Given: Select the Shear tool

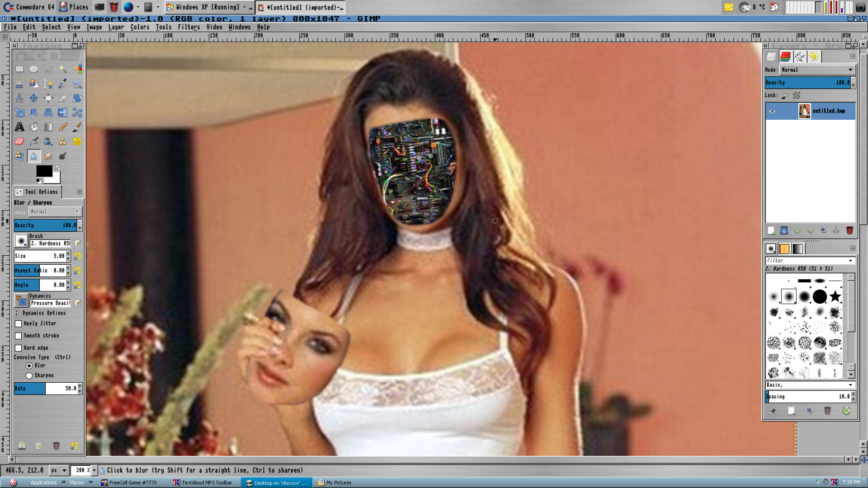Looking at the screenshot, I should [x=34, y=113].
